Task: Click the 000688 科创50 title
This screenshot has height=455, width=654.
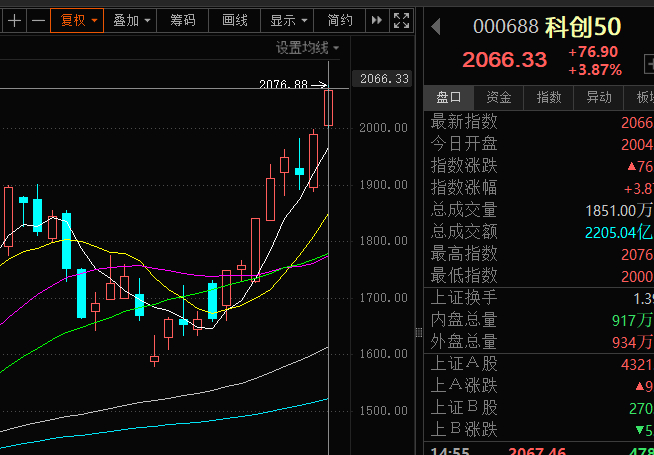Action: 547,27
